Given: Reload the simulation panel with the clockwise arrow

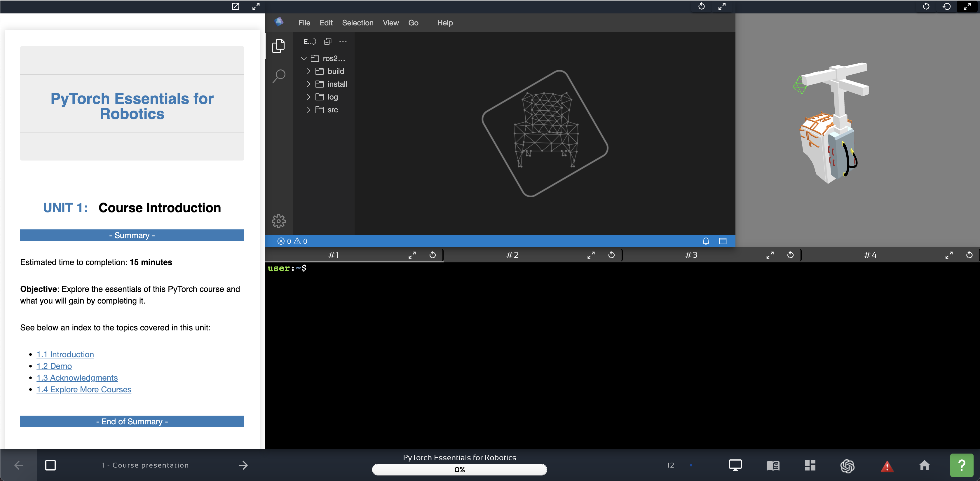Looking at the screenshot, I should click(926, 6).
